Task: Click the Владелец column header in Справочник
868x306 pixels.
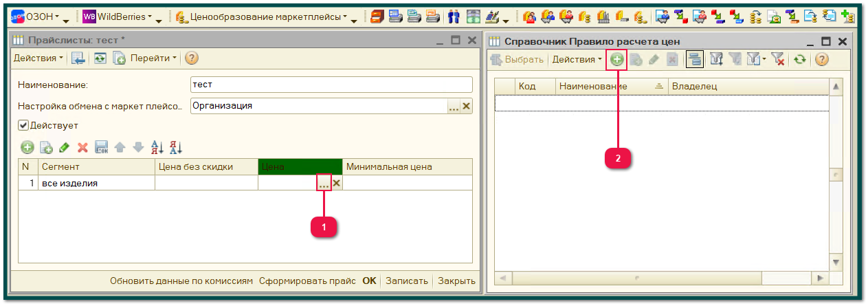Action: [748, 87]
